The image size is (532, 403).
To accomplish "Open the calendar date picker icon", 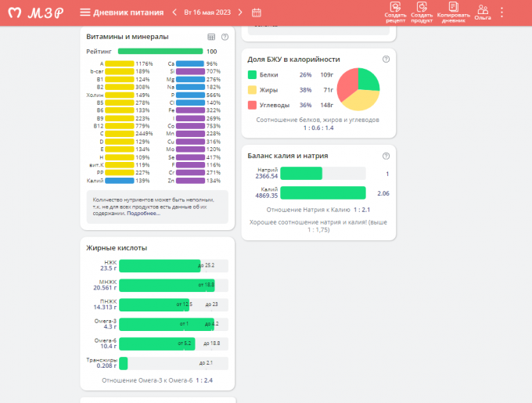I will [x=257, y=13].
